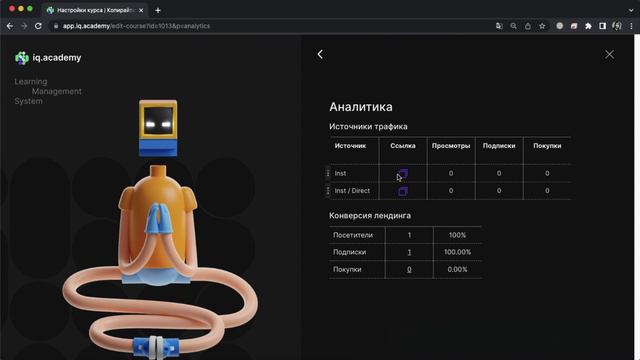
Task: Open the browser profile avatar
Action: [x=617, y=26]
